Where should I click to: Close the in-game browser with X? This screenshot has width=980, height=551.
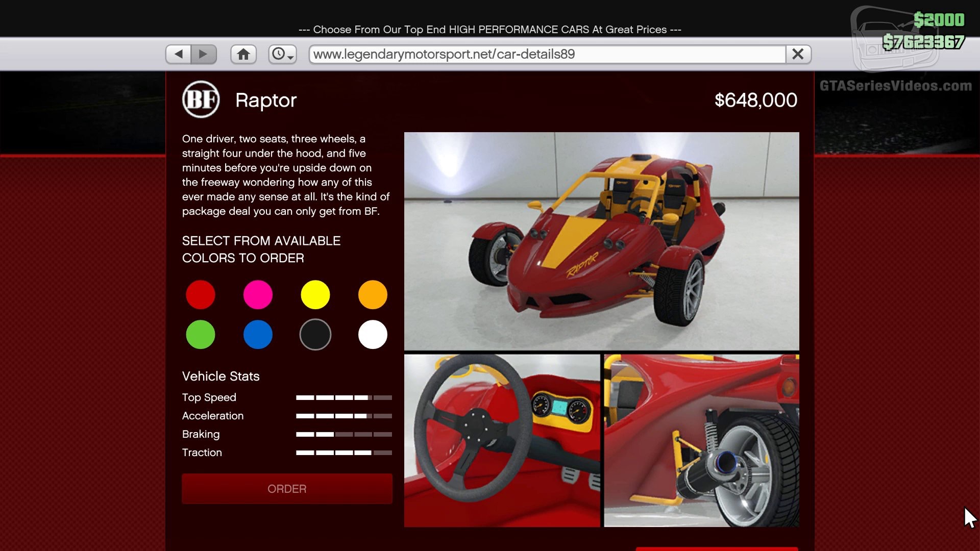(x=798, y=54)
